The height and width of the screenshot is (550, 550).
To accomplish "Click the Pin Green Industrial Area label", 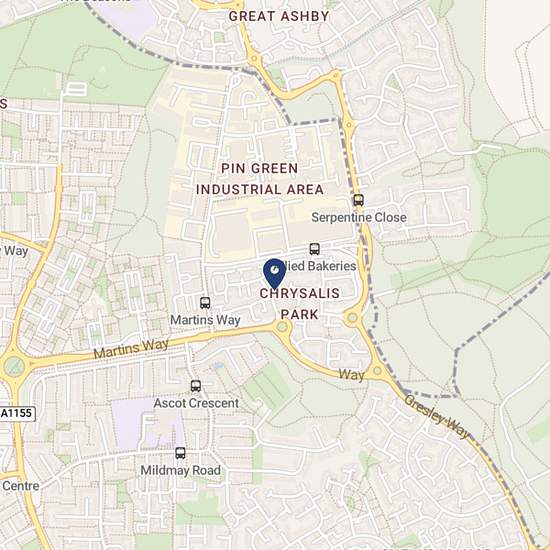I will [x=260, y=179].
